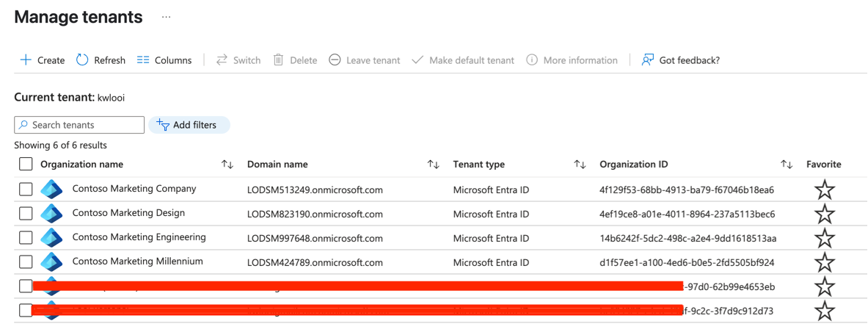Click the Create plus icon

(x=26, y=59)
